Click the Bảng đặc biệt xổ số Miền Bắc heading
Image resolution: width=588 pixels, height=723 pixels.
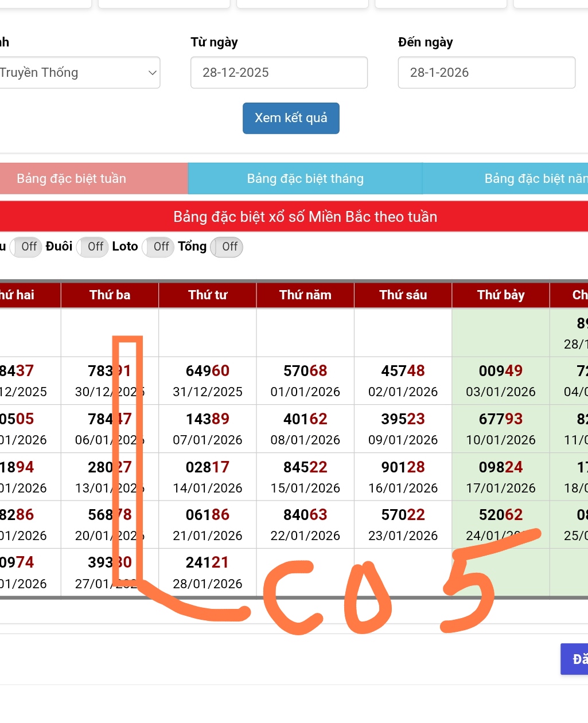[x=305, y=217]
